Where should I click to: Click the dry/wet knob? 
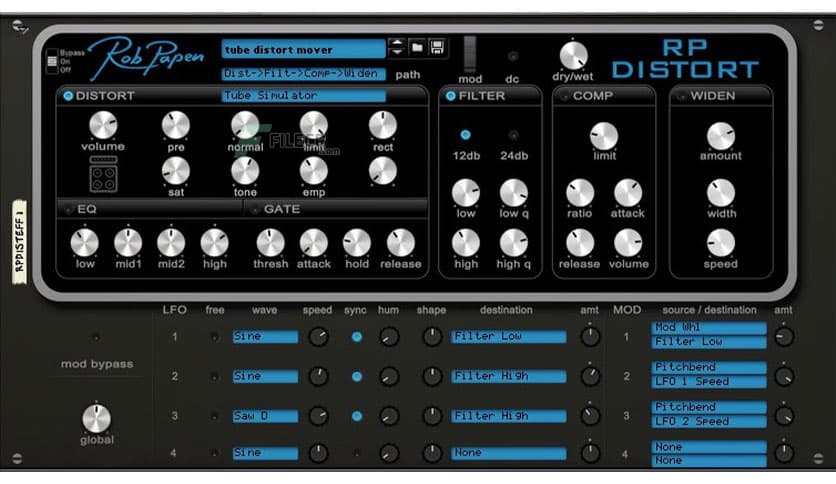click(x=573, y=55)
